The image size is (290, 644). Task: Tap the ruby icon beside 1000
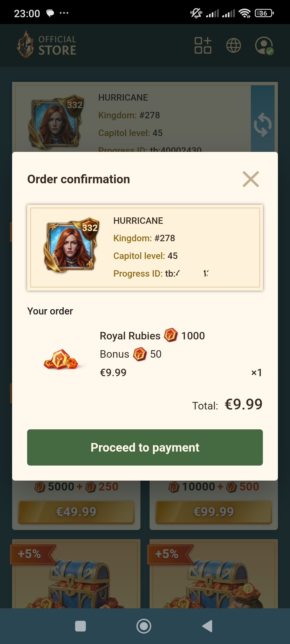coord(171,335)
